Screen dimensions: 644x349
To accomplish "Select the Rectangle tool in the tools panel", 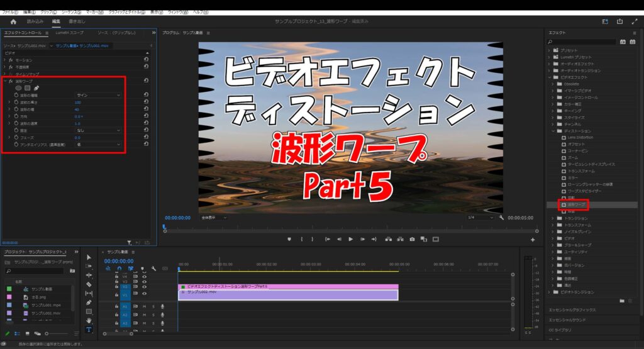I will tap(89, 312).
